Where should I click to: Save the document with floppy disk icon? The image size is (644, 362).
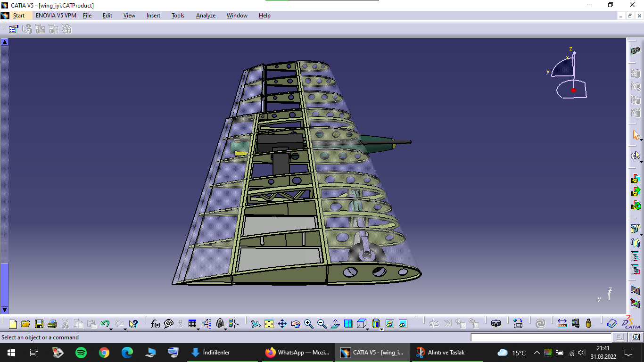click(39, 324)
